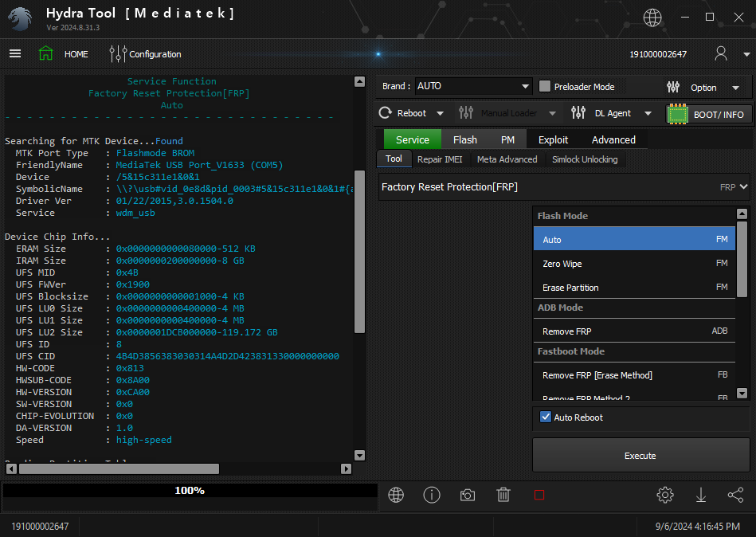Select Remove FRP [Erase Method] fastboot option
The width and height of the screenshot is (756, 537).
[x=634, y=375]
